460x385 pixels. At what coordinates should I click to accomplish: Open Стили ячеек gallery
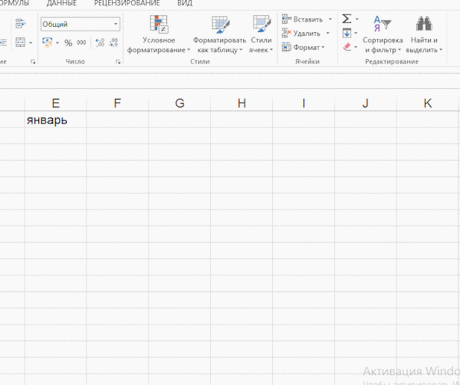261,35
